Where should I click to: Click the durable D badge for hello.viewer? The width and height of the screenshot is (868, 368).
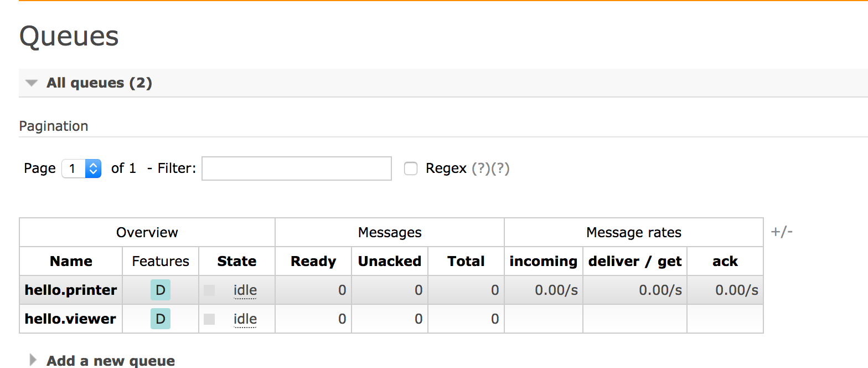160,319
